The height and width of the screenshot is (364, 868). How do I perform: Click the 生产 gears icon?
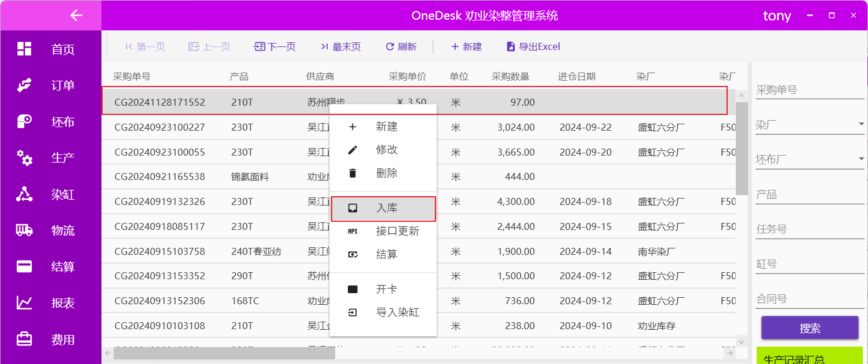24,158
